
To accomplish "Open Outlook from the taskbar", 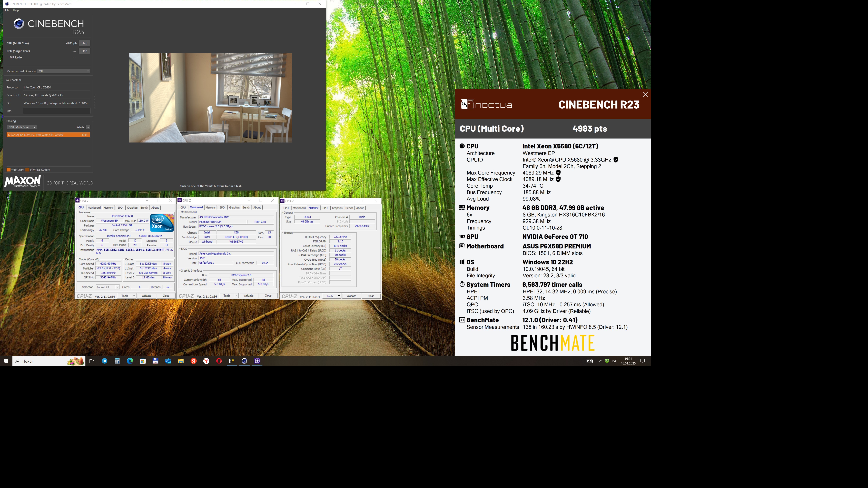I will [168, 361].
